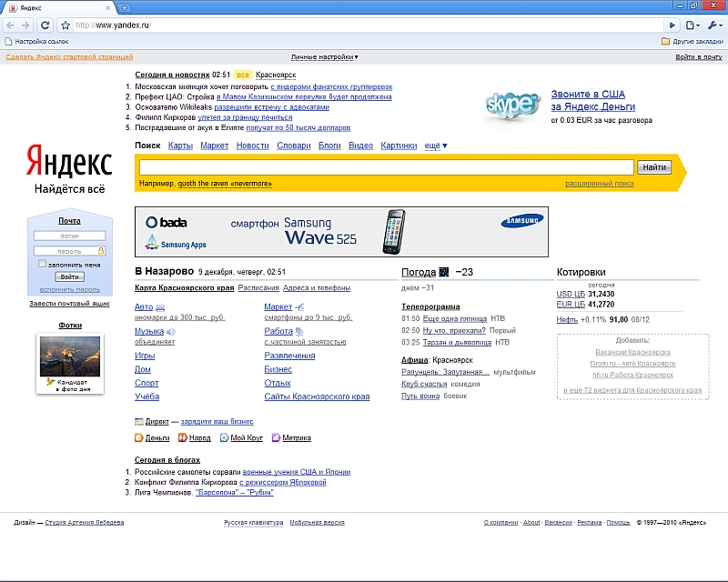Open a new tab with plus button

click(x=125, y=7)
